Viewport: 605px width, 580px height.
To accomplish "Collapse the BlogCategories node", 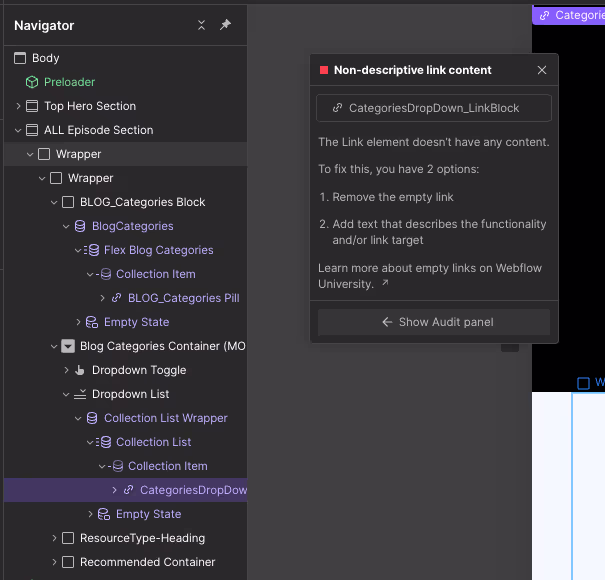I will (x=66, y=227).
